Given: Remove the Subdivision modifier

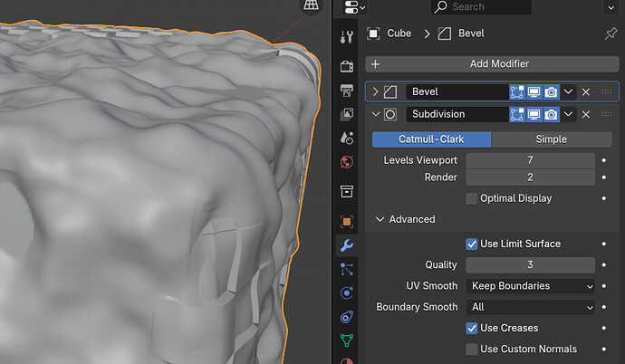Looking at the screenshot, I should pos(585,115).
